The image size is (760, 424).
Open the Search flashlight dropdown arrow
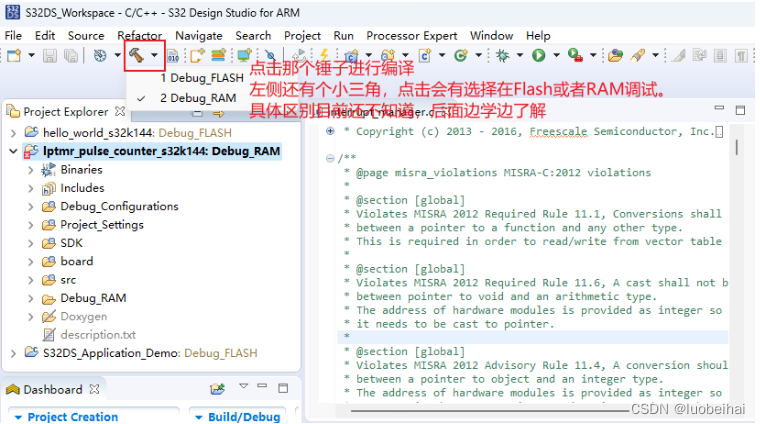655,55
